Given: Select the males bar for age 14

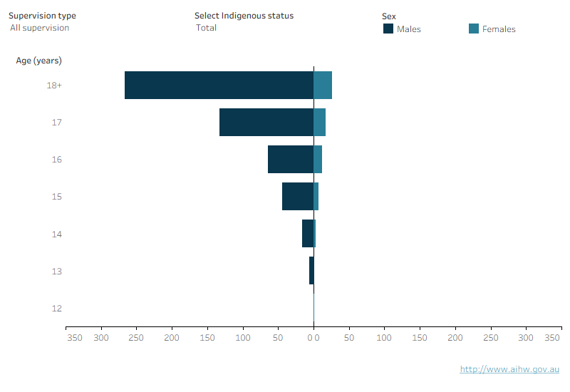Looking at the screenshot, I should tap(308, 234).
